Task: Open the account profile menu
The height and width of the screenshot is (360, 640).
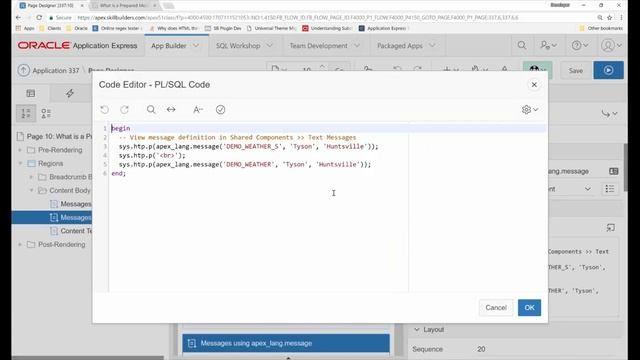Action: 611,45
